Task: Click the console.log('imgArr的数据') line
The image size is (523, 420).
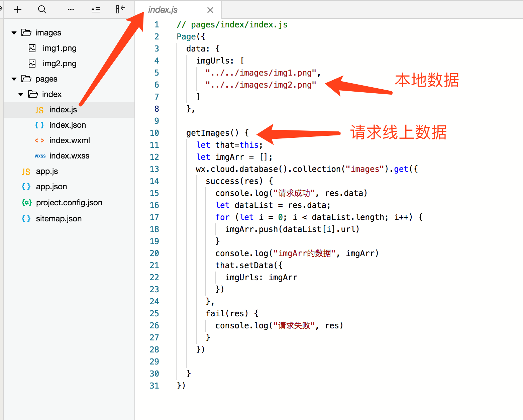Action: tap(297, 253)
